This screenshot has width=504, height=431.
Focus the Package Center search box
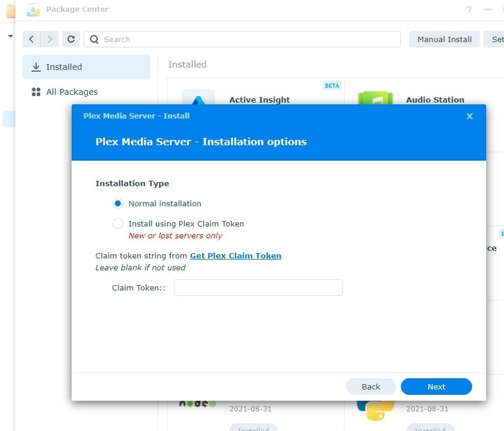pyautogui.click(x=242, y=40)
